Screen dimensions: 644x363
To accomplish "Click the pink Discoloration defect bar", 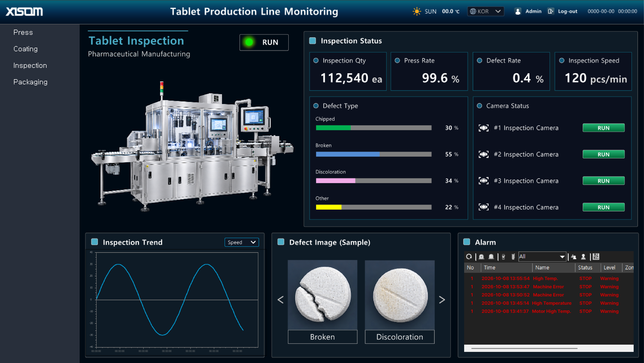I will click(336, 181).
